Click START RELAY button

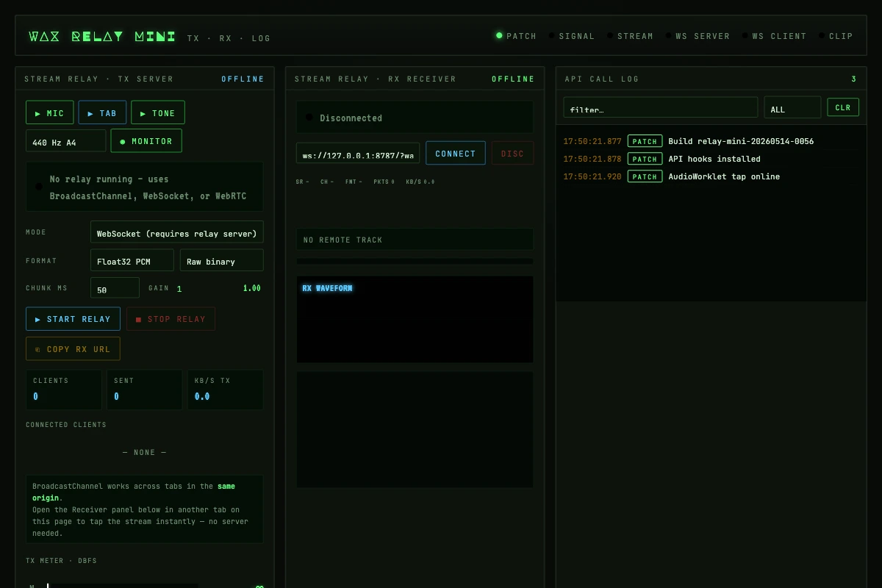pos(73,319)
